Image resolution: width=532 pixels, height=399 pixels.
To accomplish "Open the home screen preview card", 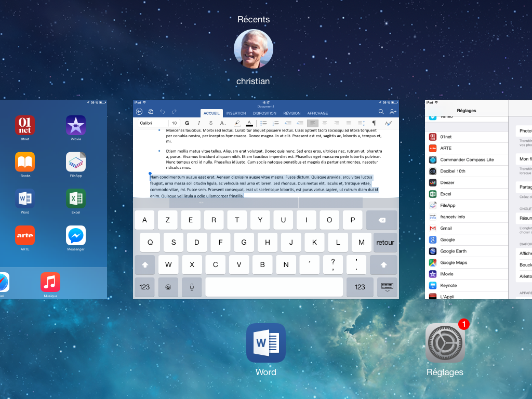I will pos(54,199).
